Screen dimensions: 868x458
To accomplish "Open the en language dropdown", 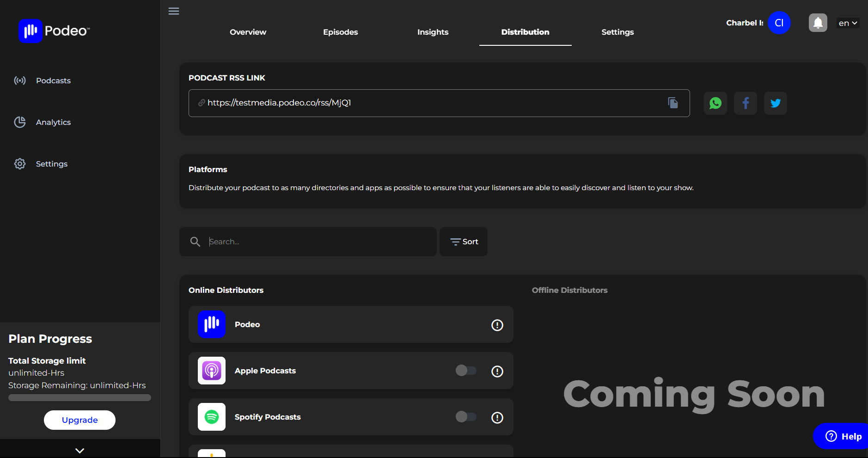I will (x=848, y=23).
